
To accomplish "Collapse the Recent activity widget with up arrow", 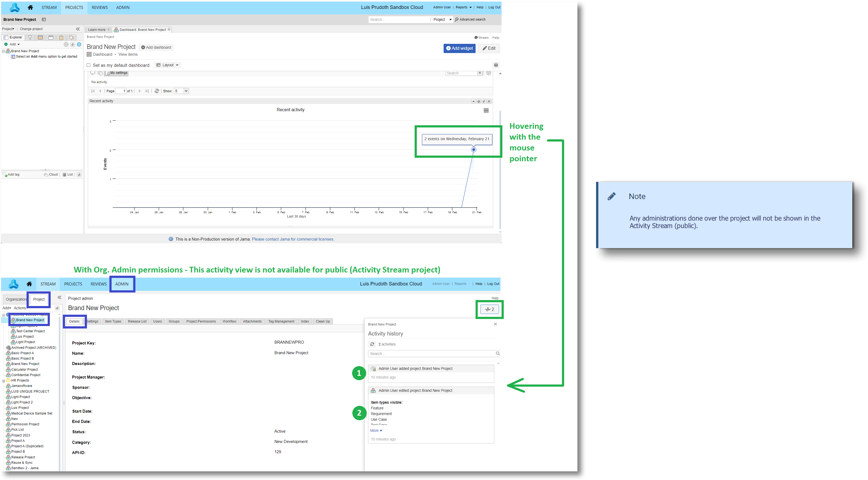I will 473,101.
